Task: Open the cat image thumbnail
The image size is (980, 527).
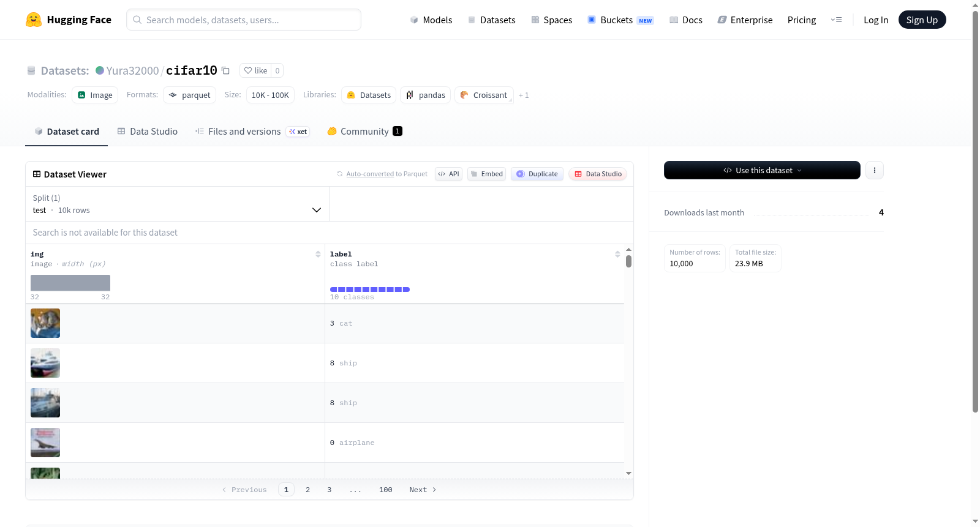Action: click(45, 323)
